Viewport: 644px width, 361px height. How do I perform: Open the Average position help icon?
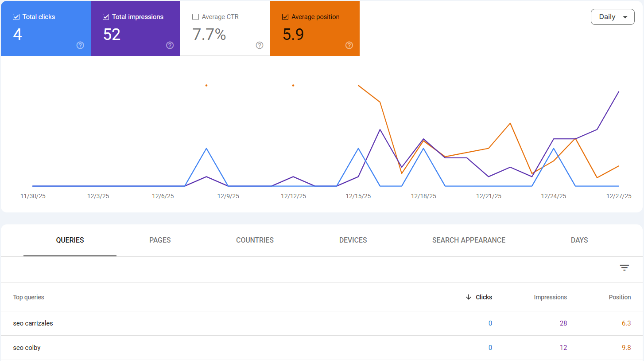(x=349, y=45)
